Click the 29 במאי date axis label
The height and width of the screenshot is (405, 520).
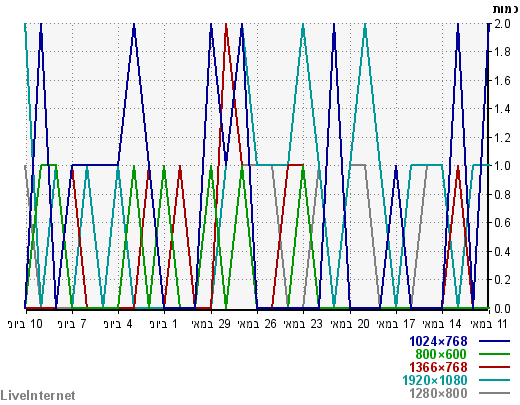click(x=211, y=324)
